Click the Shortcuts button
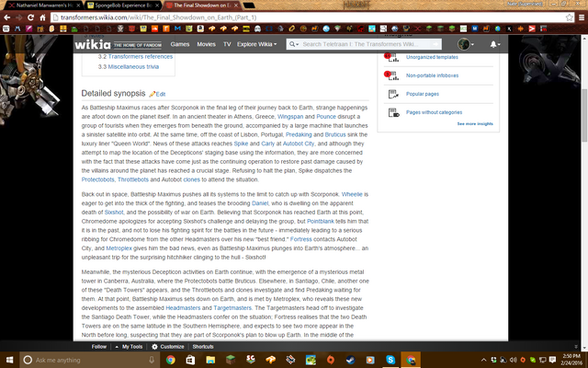Viewport: 588px width, 368px height. point(203,347)
